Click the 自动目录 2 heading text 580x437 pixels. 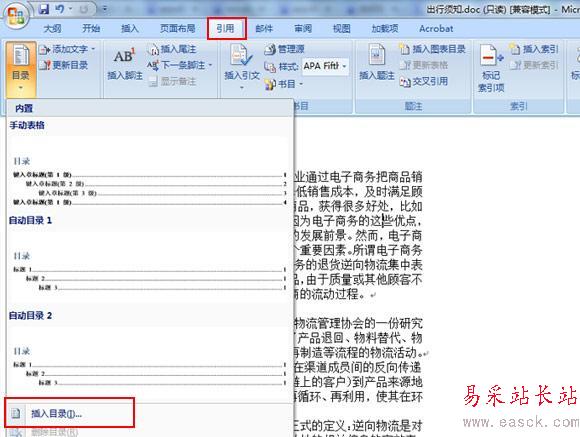[x=30, y=316]
